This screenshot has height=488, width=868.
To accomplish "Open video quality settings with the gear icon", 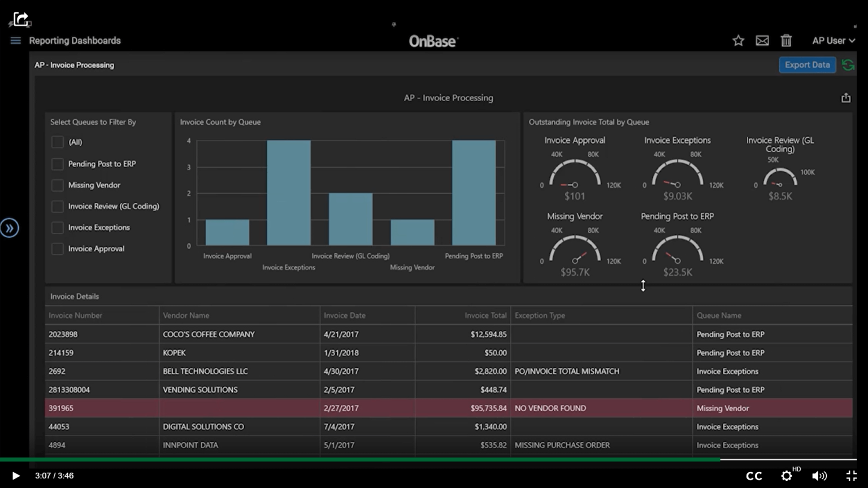I will tap(787, 476).
